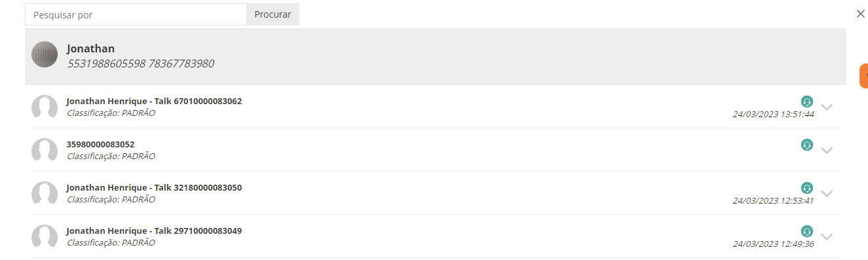The width and height of the screenshot is (868, 260).
Task: Expand the 35980000083052 conversation chevron
Action: (827, 151)
